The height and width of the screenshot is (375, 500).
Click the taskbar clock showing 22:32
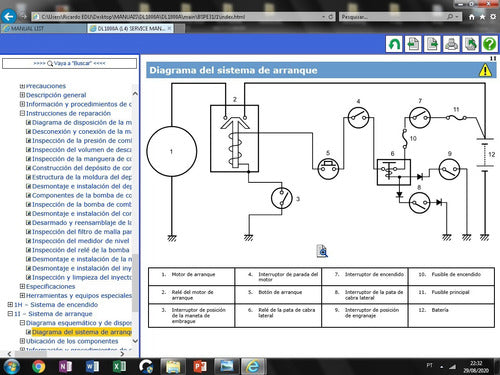point(476,367)
